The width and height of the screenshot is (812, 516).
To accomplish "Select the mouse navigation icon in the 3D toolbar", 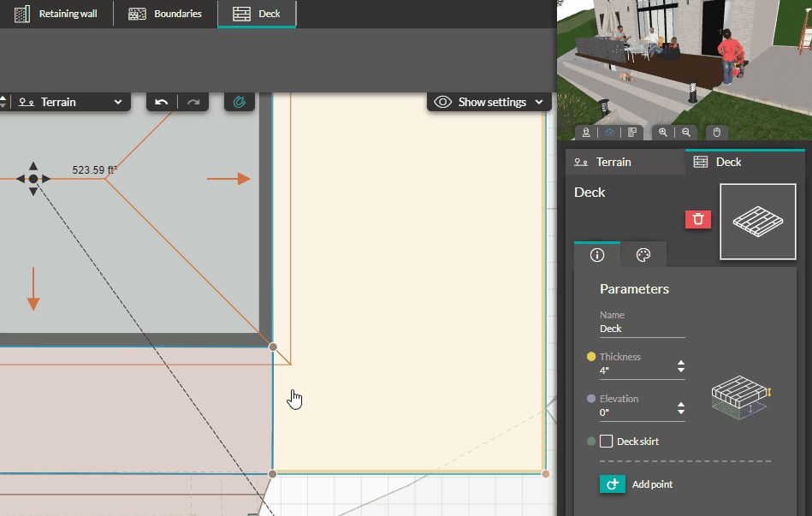I will click(716, 132).
